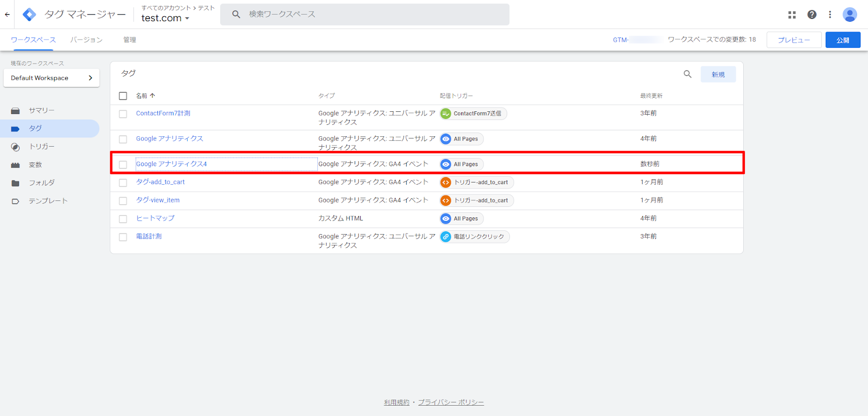This screenshot has width=868, height=416.
Task: Click the すべてのアカウント breadcrumb
Action: (167, 8)
